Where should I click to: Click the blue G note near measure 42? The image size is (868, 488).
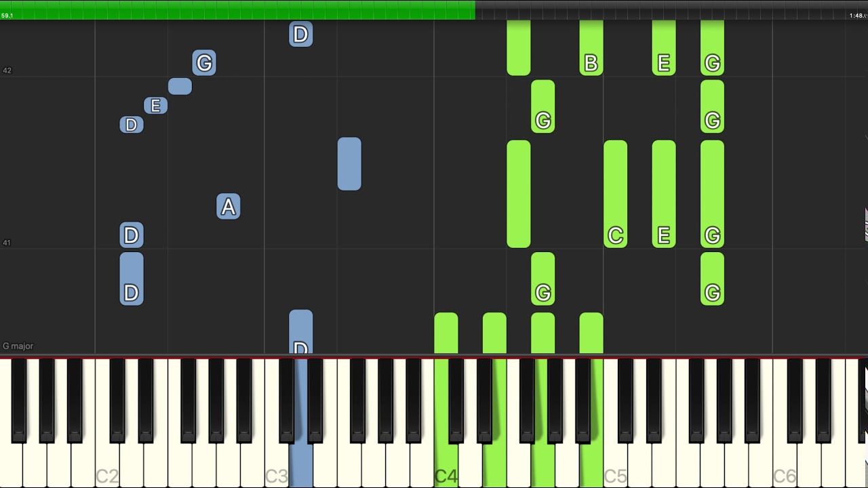click(204, 63)
